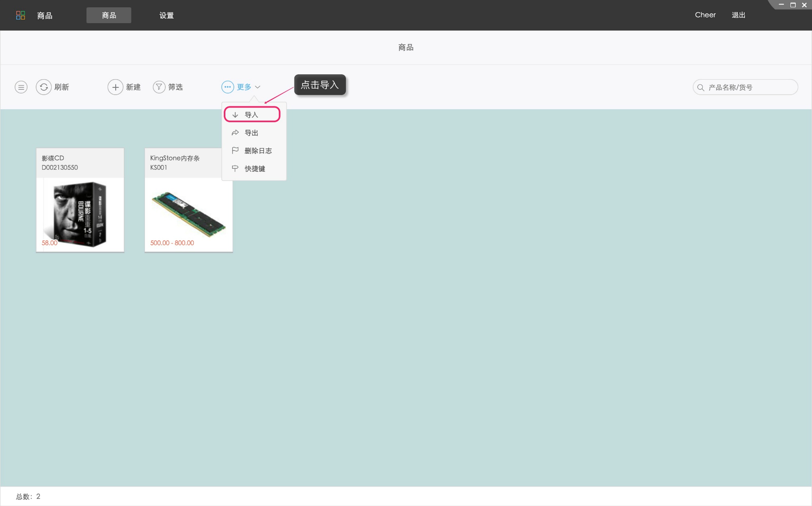Collapse the 更多 dropdown chevron
This screenshot has height=506, width=812.
(258, 87)
